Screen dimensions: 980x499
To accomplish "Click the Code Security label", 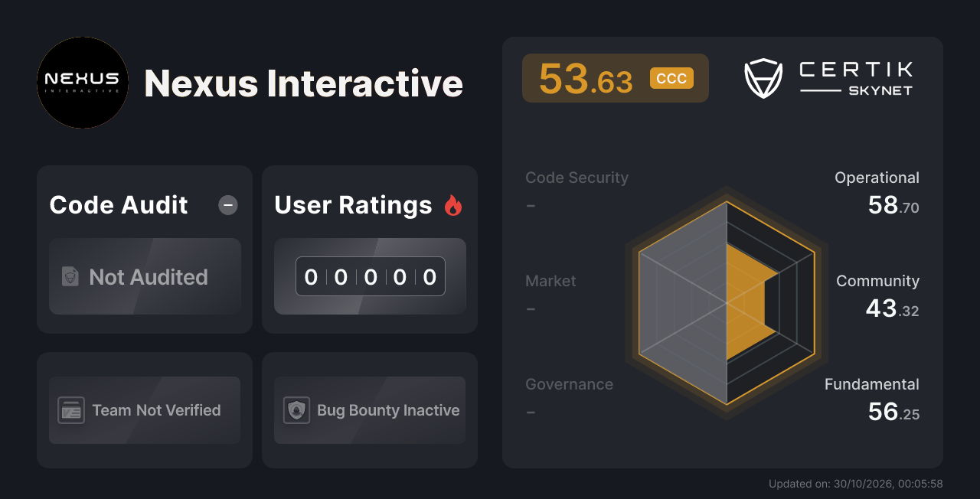I will tap(577, 178).
